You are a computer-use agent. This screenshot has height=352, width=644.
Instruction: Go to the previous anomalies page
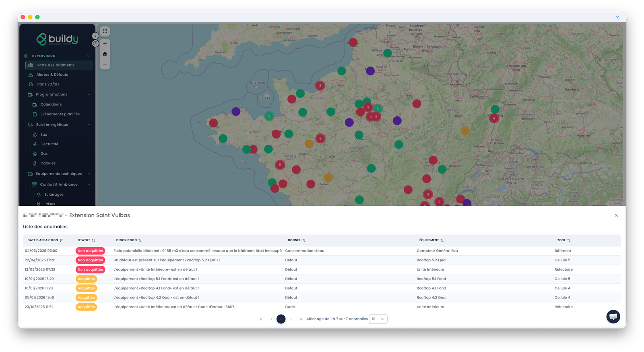tap(271, 319)
